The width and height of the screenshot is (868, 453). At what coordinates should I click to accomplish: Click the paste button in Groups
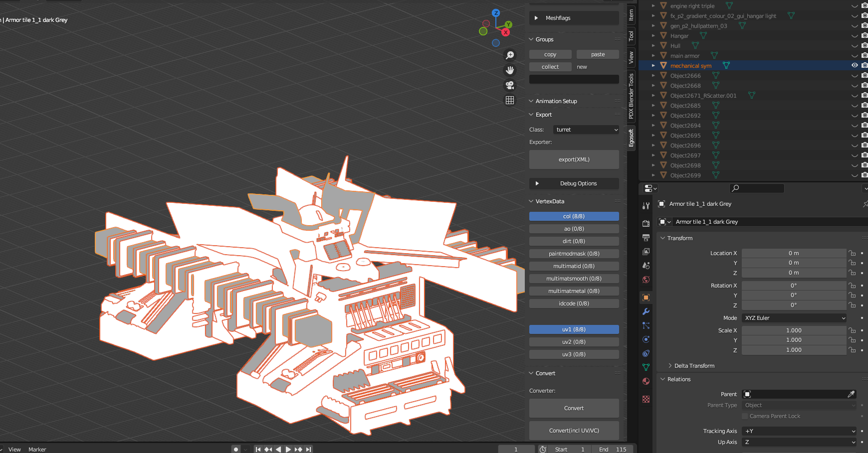(x=598, y=54)
